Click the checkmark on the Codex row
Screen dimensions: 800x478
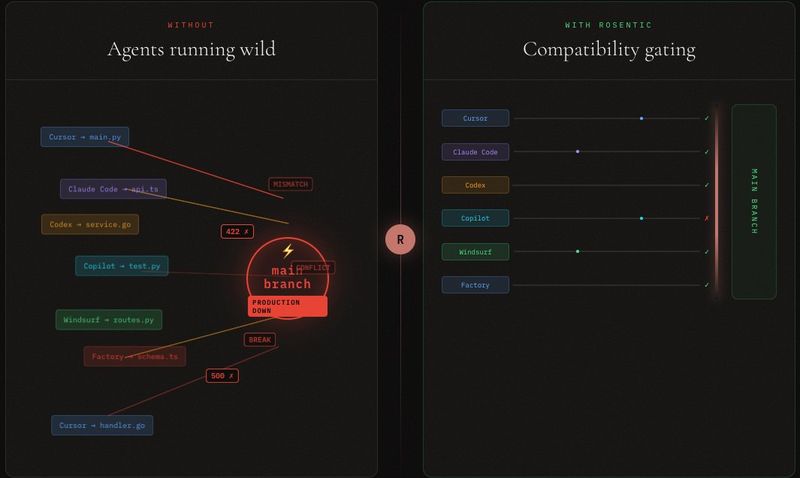coord(707,185)
